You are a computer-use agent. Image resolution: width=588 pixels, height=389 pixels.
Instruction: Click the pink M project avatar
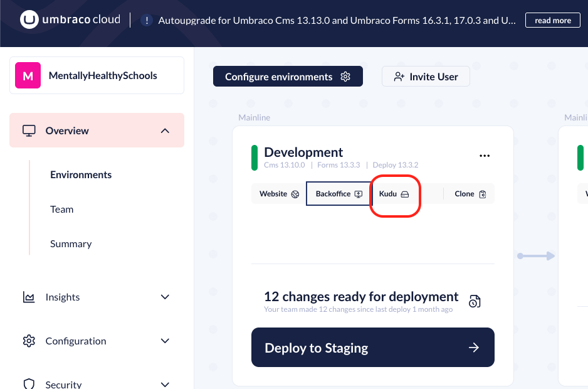(28, 76)
